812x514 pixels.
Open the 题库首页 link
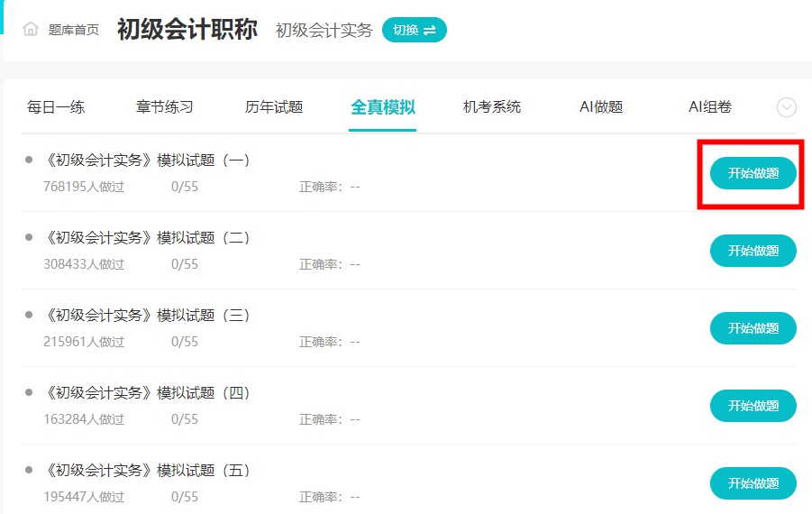point(74,30)
